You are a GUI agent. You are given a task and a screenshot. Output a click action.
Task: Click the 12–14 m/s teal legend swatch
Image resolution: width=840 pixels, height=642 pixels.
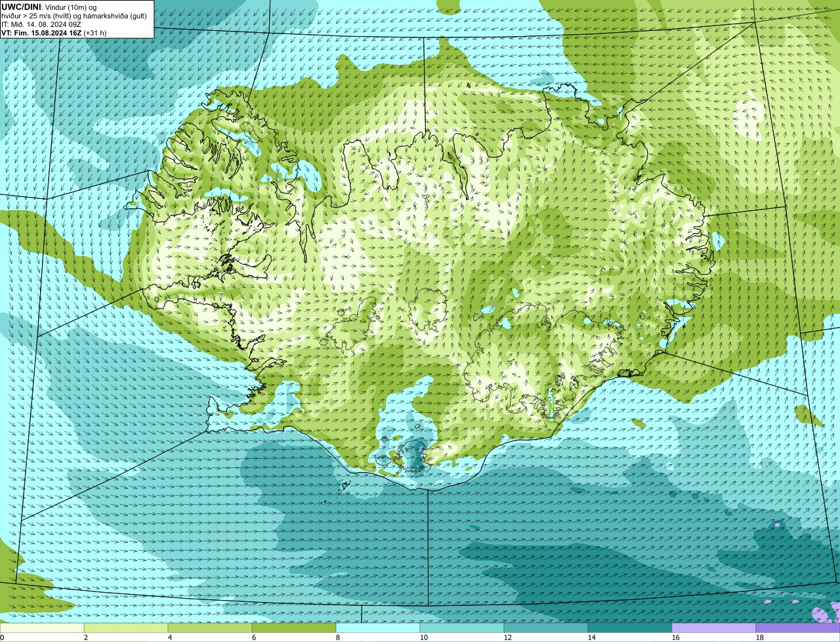tap(546, 628)
